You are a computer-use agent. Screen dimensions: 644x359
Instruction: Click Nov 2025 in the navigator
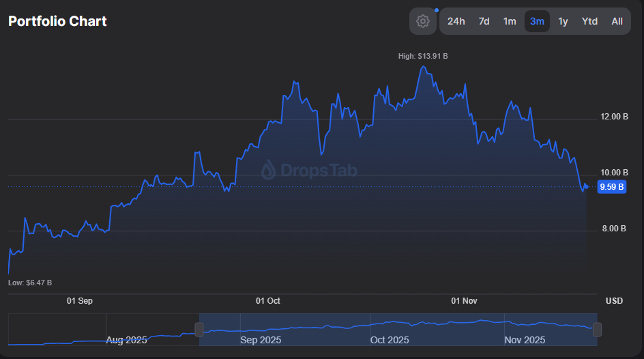click(524, 340)
